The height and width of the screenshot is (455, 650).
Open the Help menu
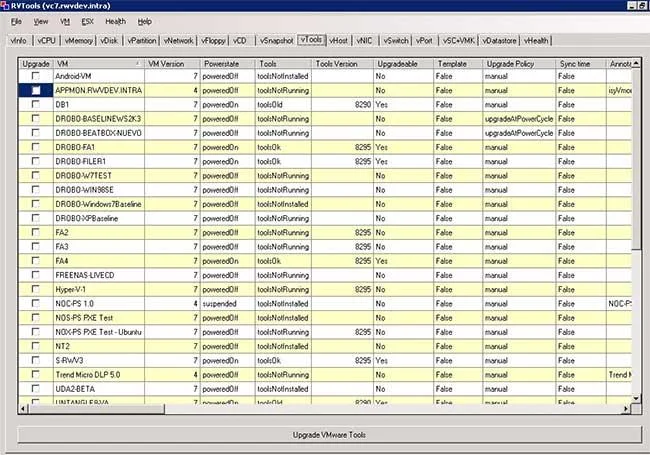coord(144,22)
